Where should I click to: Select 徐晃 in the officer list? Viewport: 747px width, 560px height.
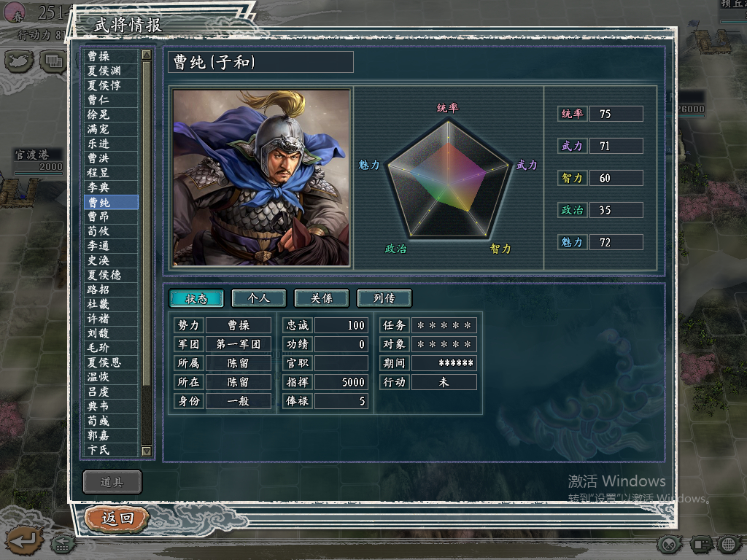pos(111,114)
